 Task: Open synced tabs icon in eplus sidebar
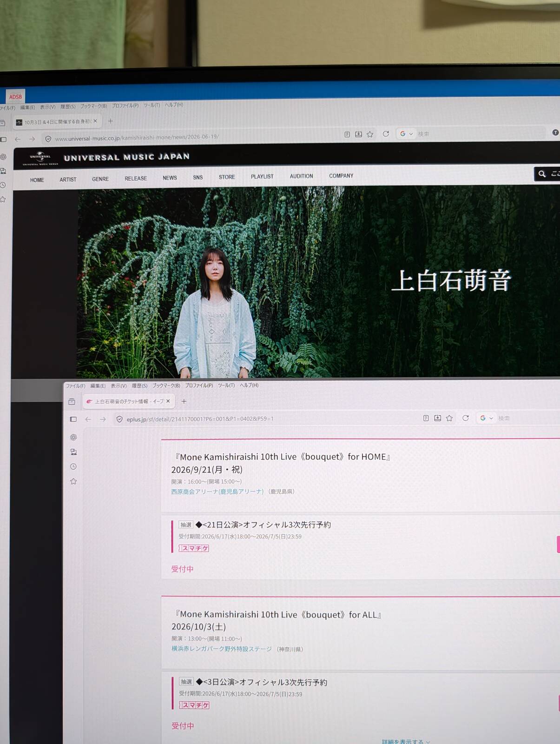73,452
